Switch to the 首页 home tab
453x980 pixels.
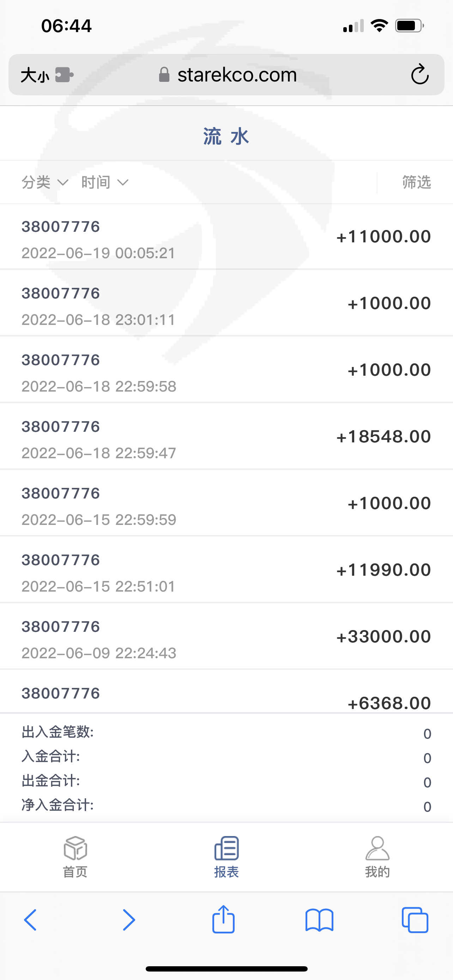(75, 856)
